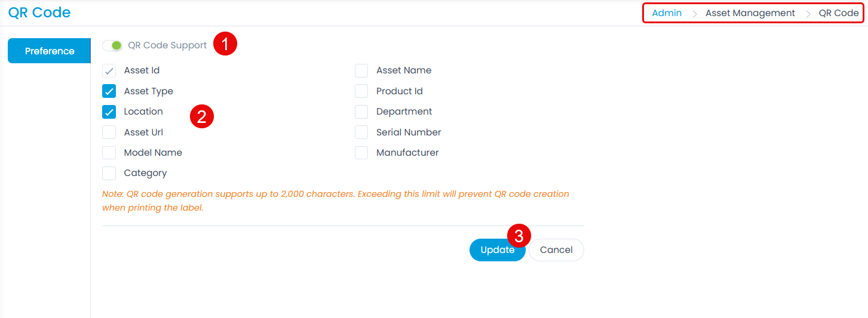Click the QR Code page title
This screenshot has width=868, height=318.
click(x=39, y=12)
